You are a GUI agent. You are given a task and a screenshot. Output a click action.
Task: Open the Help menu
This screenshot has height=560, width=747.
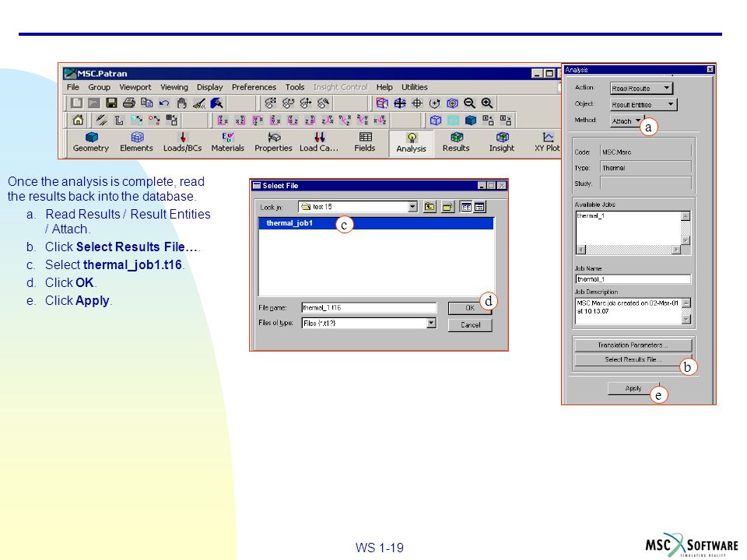[x=384, y=87]
